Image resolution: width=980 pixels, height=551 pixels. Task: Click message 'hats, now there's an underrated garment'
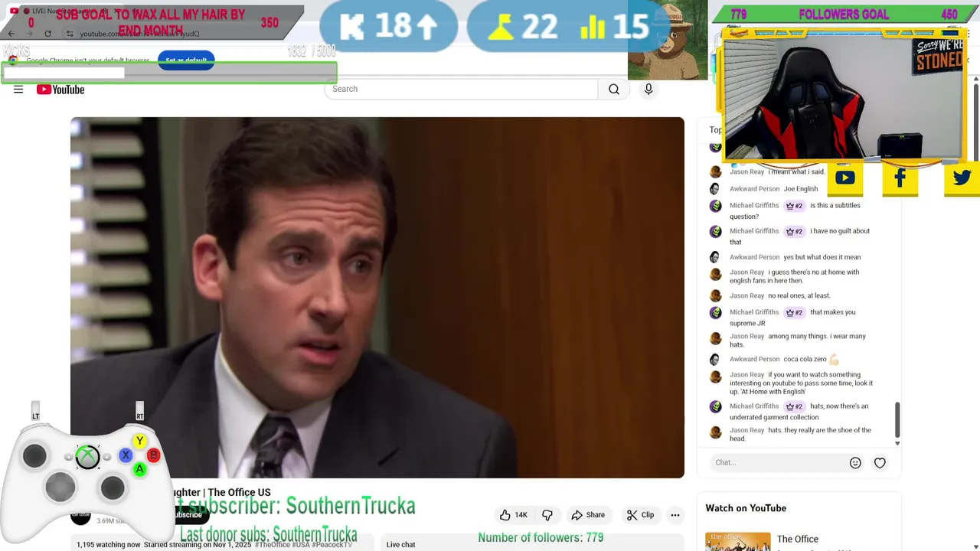click(799, 412)
